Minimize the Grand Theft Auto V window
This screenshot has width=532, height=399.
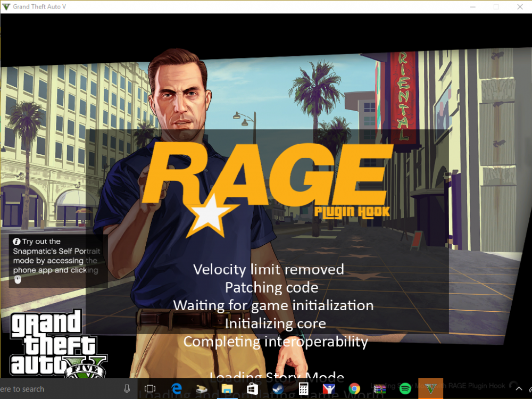click(x=472, y=7)
